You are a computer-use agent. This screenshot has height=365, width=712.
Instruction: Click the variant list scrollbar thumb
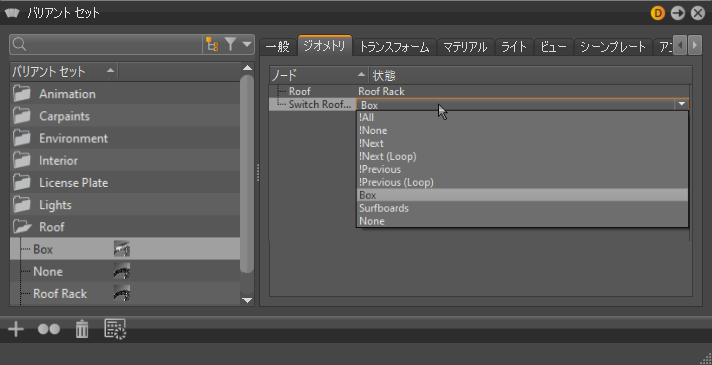(247, 174)
